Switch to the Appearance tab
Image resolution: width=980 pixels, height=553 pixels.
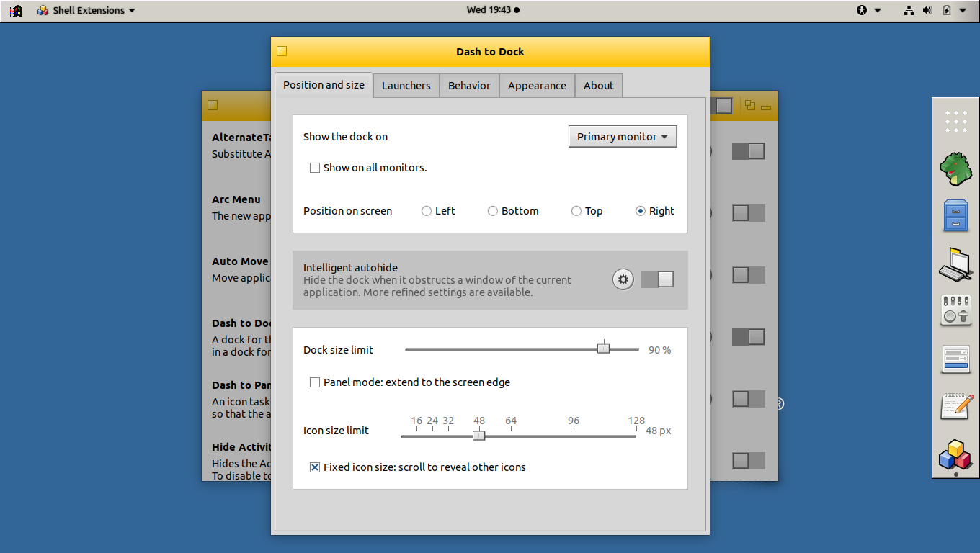pos(537,85)
